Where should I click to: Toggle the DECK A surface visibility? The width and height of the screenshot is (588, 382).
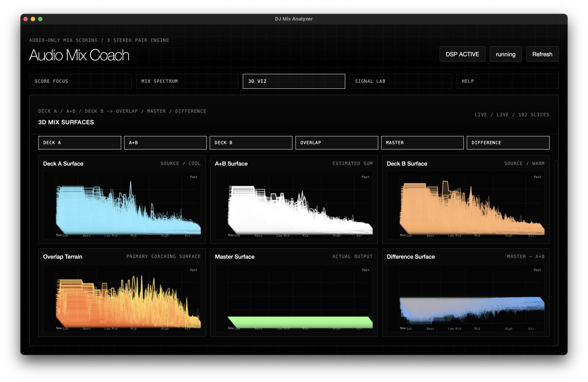[79, 142]
